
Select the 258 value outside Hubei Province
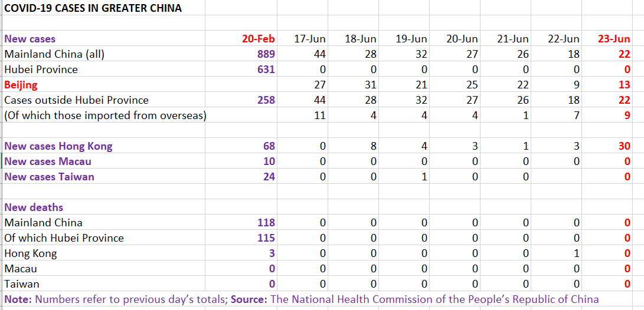(x=266, y=100)
